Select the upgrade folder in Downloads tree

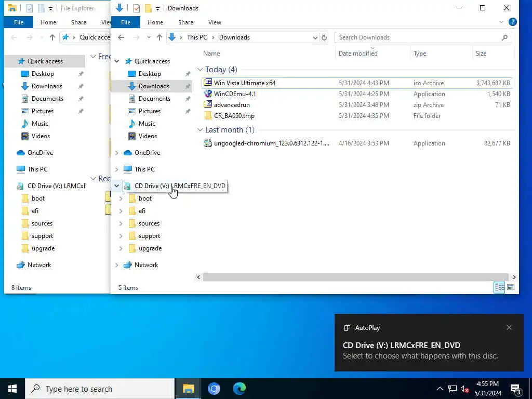pyautogui.click(x=150, y=248)
